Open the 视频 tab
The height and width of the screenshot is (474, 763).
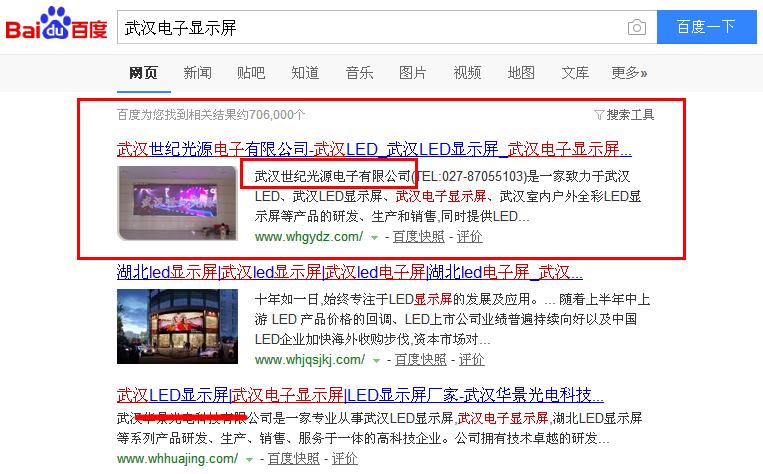coord(466,73)
